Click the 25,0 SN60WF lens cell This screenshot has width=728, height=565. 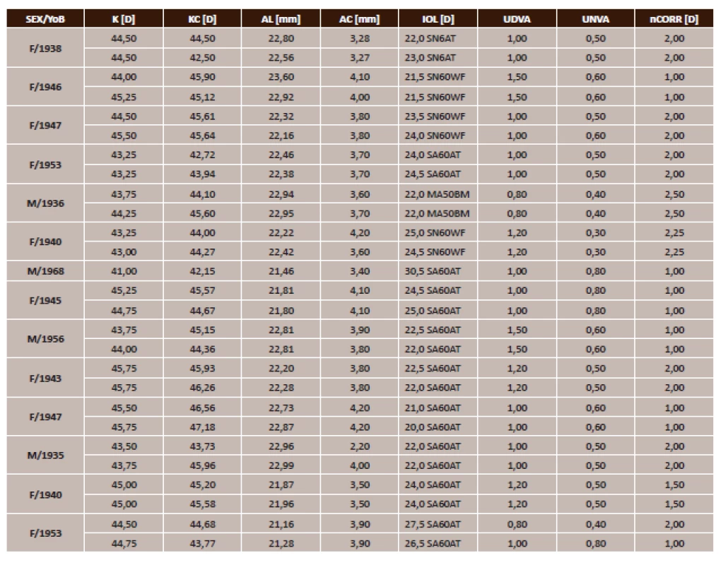[438, 233]
